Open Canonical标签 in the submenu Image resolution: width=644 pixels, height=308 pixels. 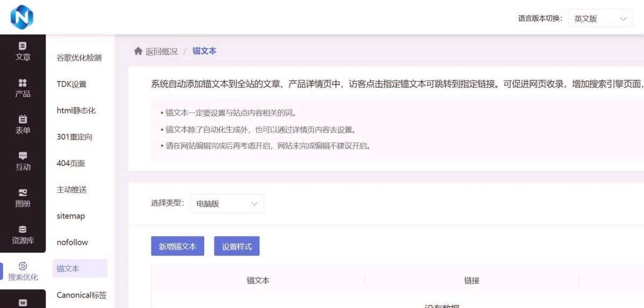click(82, 295)
